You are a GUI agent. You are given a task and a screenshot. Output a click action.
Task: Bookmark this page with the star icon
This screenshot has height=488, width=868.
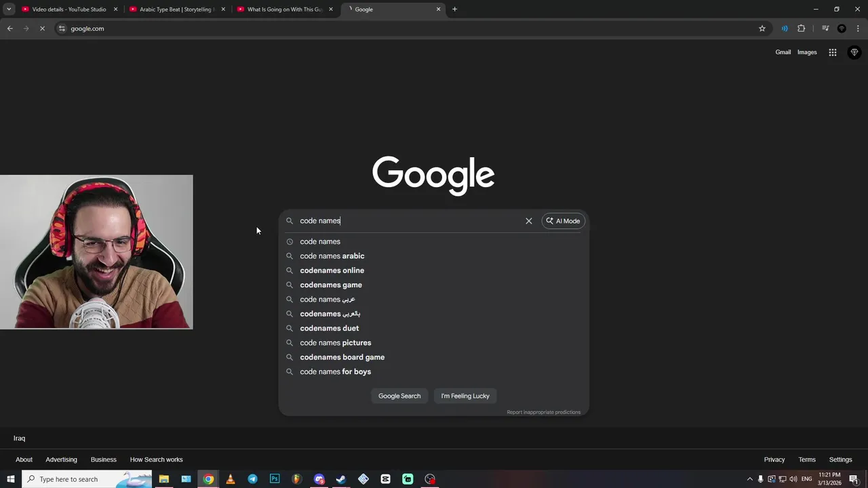tap(762, 28)
